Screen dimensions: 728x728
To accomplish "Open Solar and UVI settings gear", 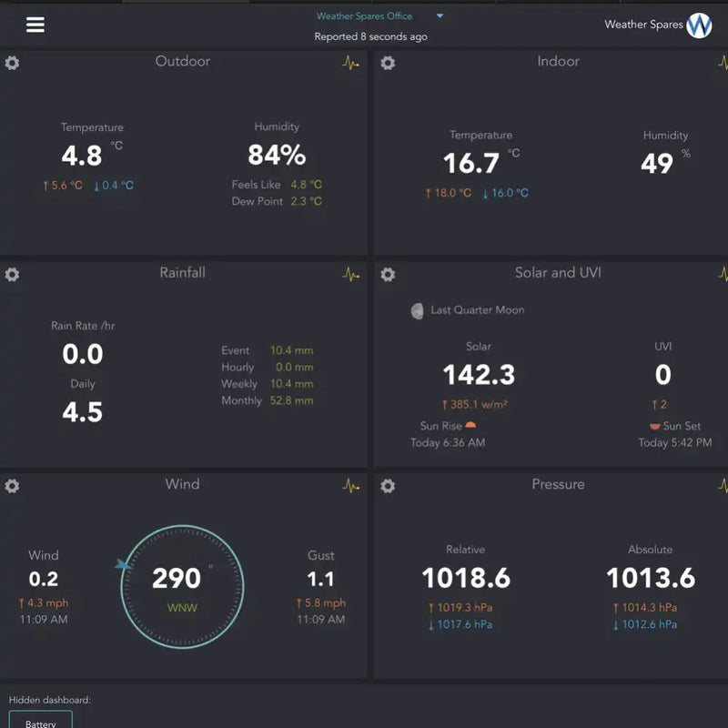I will (x=388, y=274).
